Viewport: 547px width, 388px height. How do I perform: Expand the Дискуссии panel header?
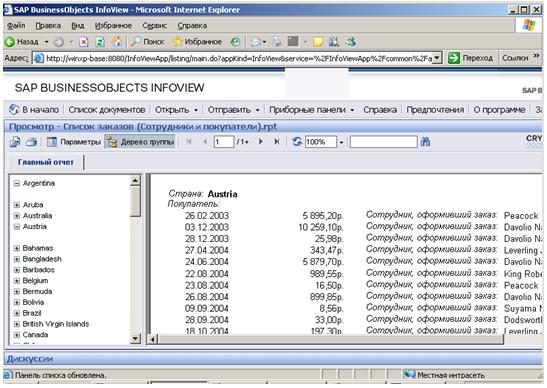click(273, 359)
